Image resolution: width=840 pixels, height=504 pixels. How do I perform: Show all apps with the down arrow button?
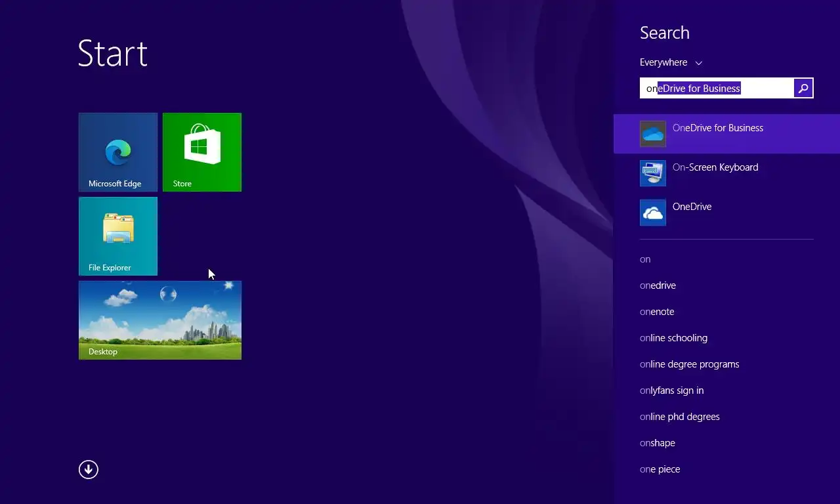click(89, 469)
